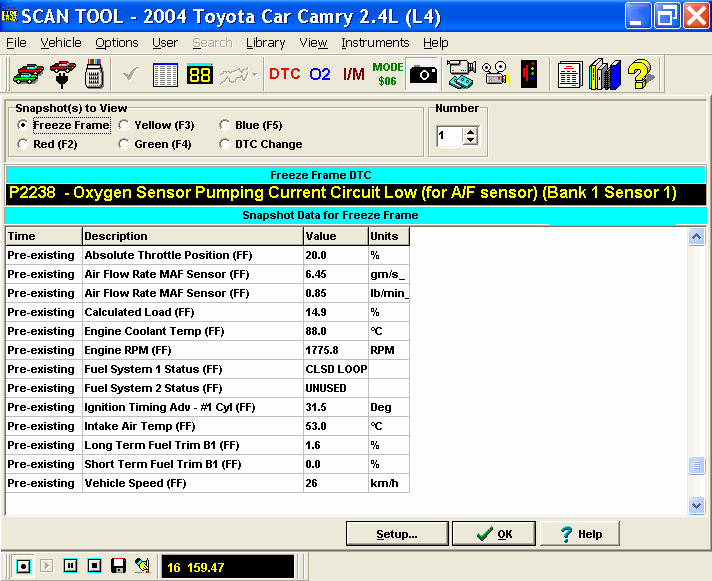Click the floppy disk save icon
This screenshot has width=712, height=581.
(x=118, y=565)
